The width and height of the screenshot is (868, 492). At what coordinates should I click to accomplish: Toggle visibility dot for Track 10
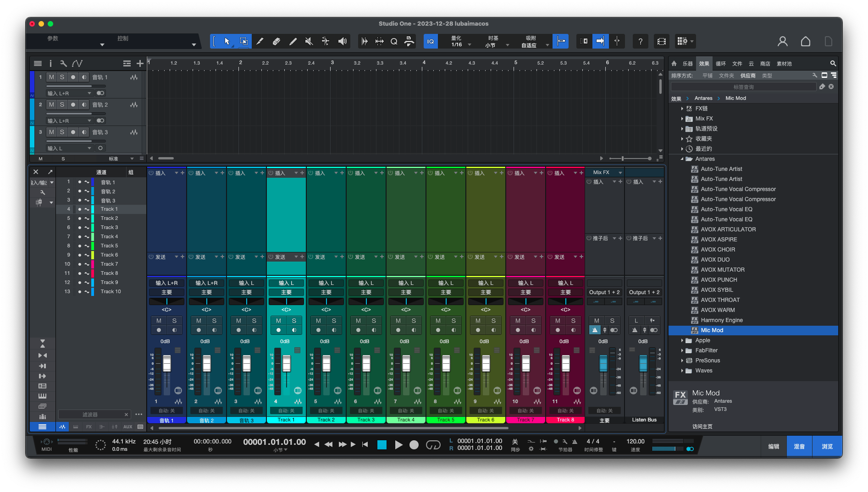[x=79, y=292]
